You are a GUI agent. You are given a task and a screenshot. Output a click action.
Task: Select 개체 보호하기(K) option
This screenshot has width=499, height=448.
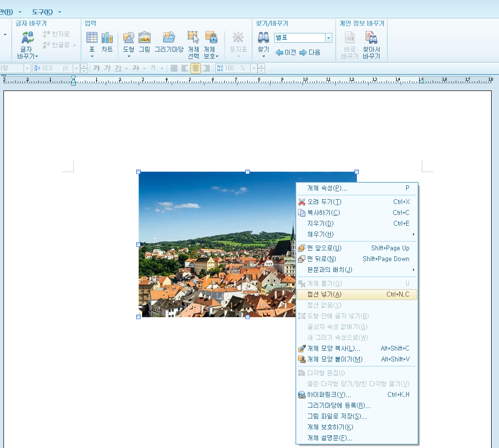pyautogui.click(x=357, y=427)
